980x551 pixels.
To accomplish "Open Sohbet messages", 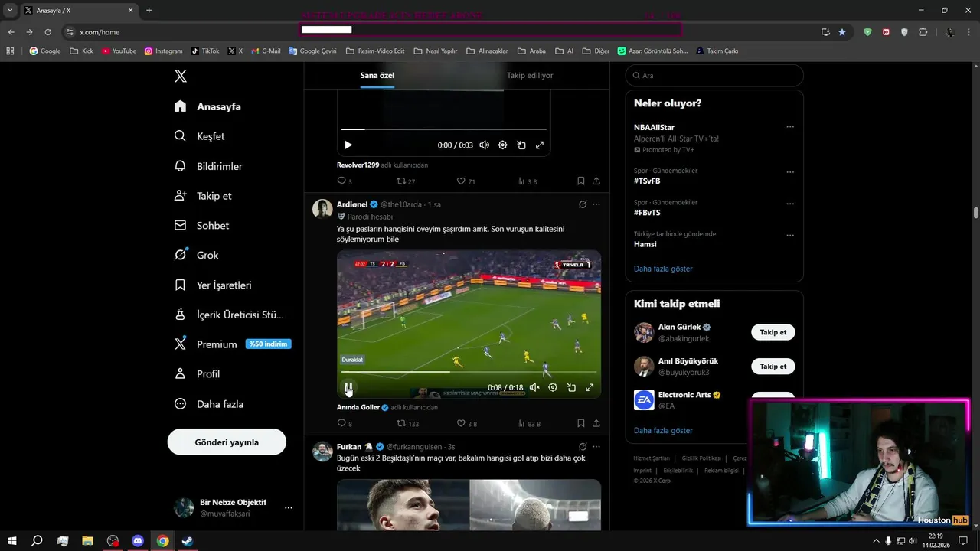I will (201, 226).
